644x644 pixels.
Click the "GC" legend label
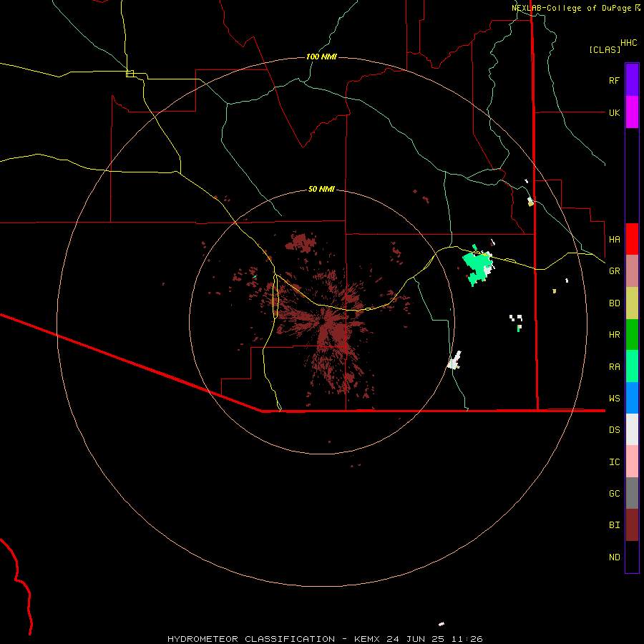[614, 493]
